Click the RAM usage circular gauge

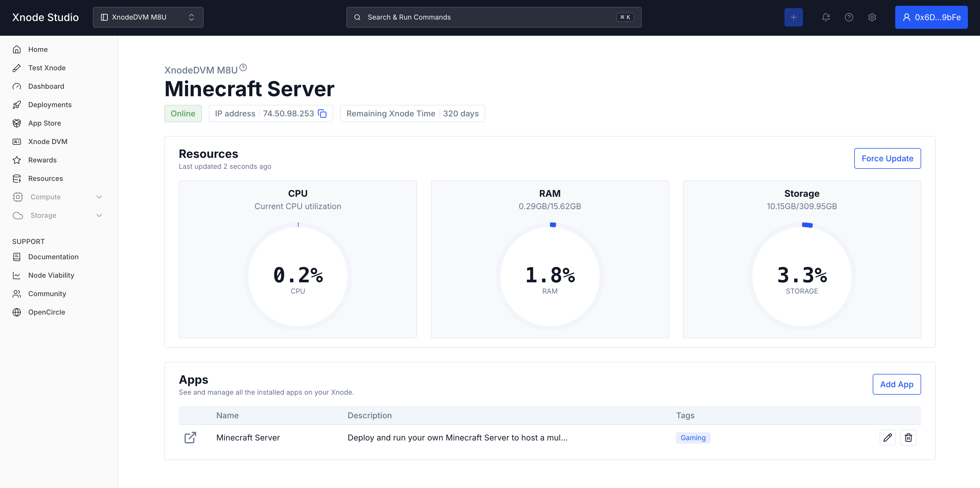549,276
